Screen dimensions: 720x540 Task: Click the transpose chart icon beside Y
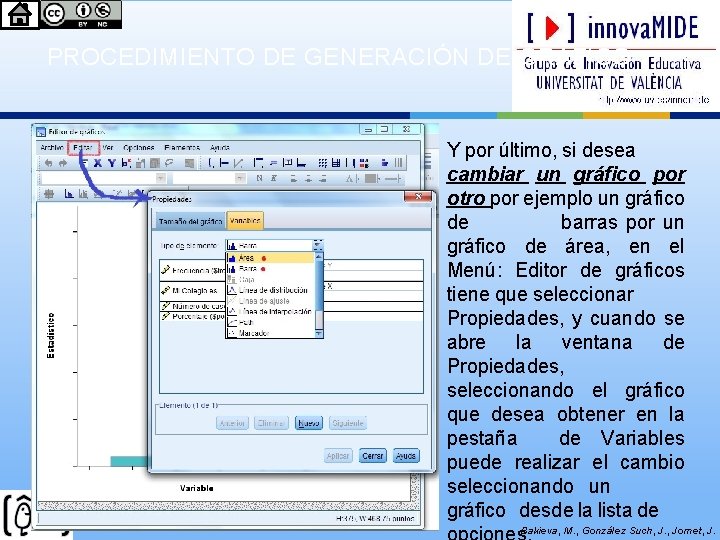[126, 163]
